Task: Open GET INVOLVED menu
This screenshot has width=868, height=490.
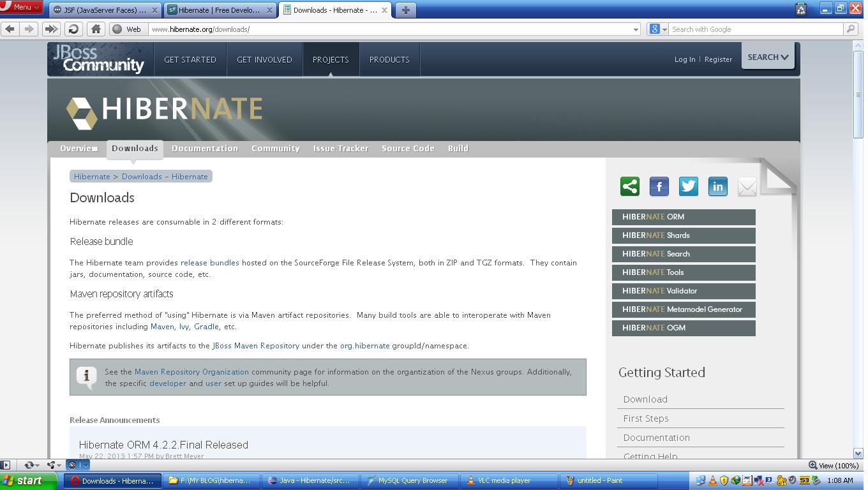Action: tap(264, 59)
